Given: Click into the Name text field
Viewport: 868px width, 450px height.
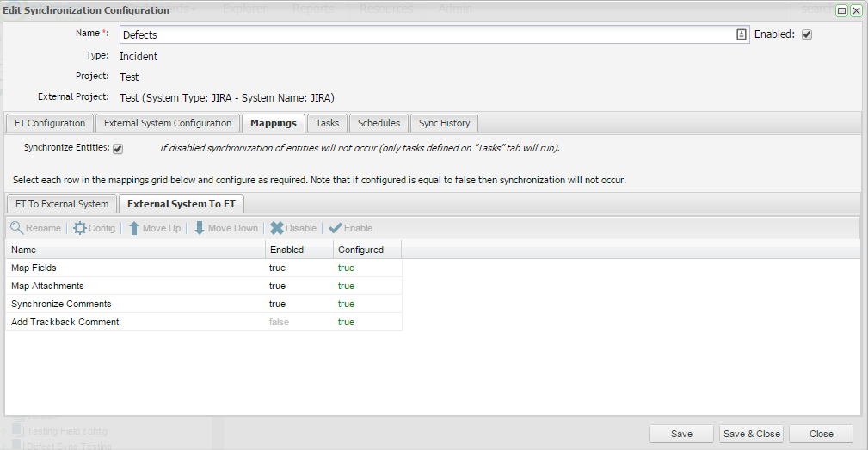Looking at the screenshot, I should [426, 35].
